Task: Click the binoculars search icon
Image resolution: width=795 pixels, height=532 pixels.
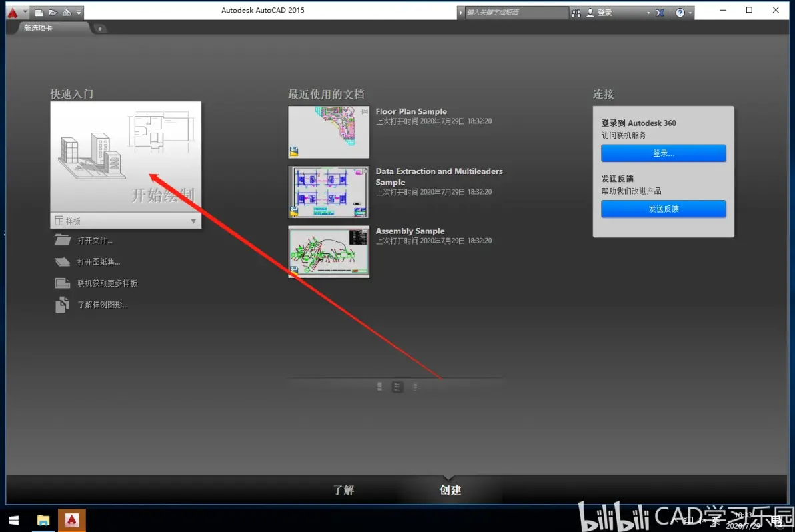Action: pyautogui.click(x=576, y=13)
